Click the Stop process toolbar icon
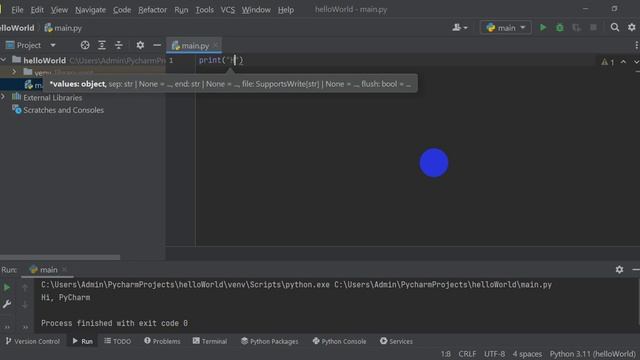 coord(593,27)
